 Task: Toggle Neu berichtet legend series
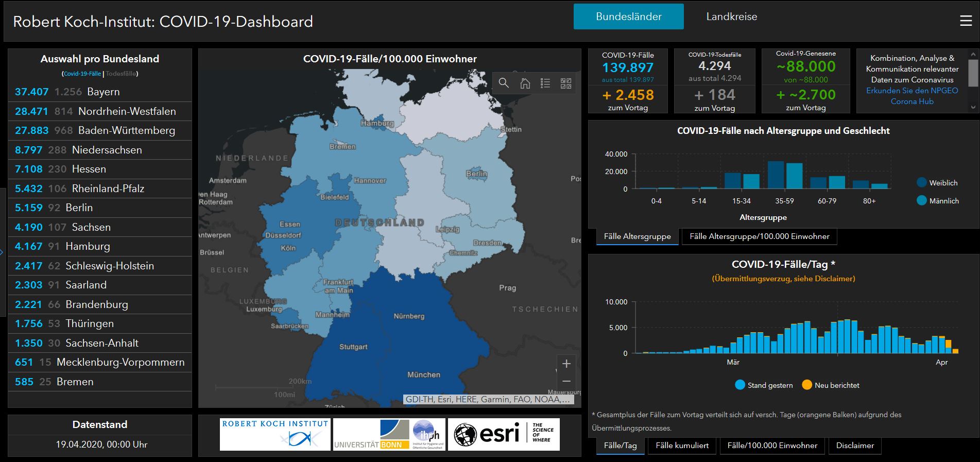807,385
